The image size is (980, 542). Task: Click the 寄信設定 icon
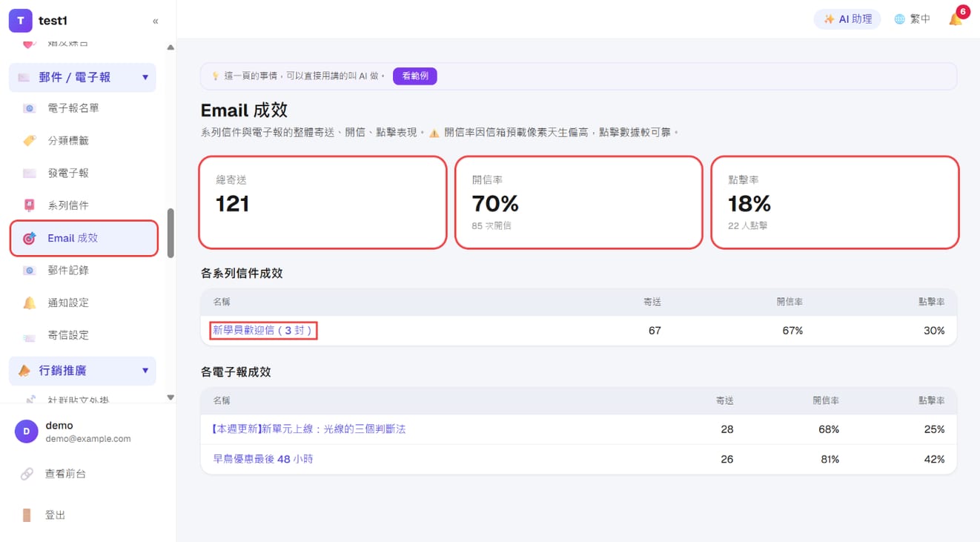point(30,336)
